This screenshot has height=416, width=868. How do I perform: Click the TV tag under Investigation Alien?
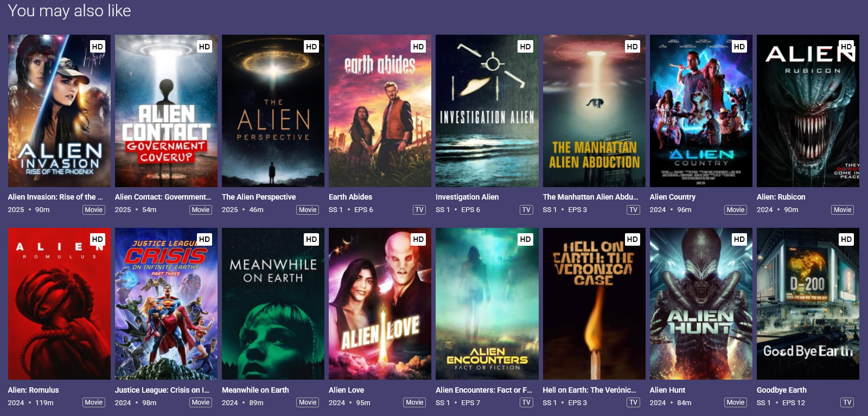(x=526, y=210)
